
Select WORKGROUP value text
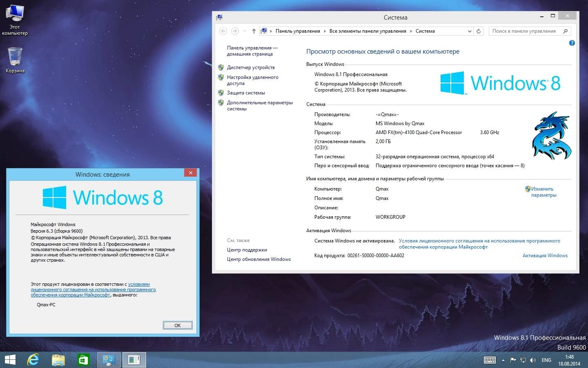coord(390,217)
